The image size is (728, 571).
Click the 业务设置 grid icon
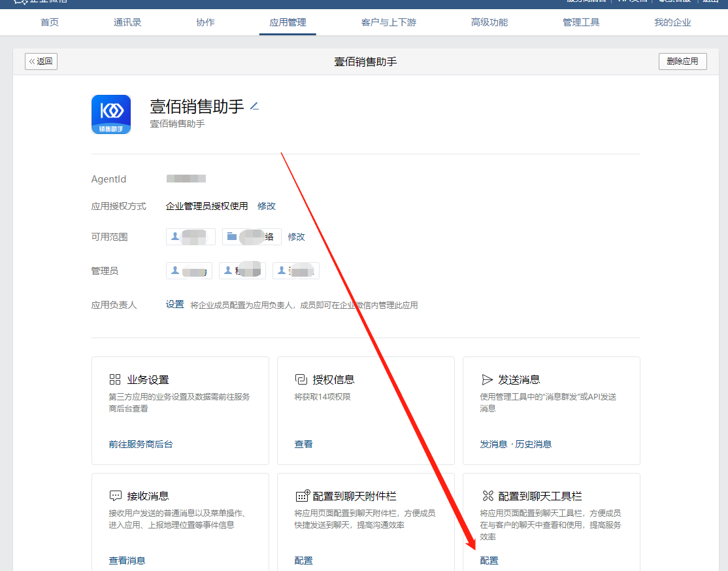coord(114,379)
